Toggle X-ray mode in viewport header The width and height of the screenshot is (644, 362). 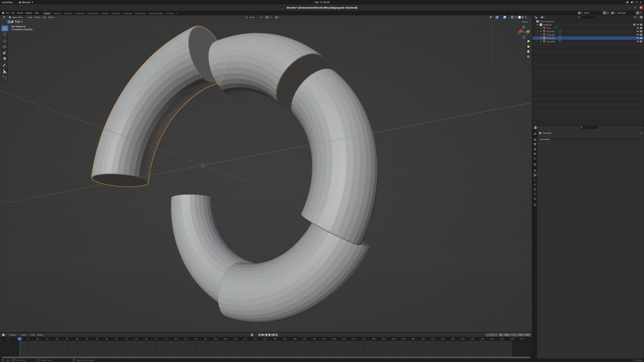(512, 17)
